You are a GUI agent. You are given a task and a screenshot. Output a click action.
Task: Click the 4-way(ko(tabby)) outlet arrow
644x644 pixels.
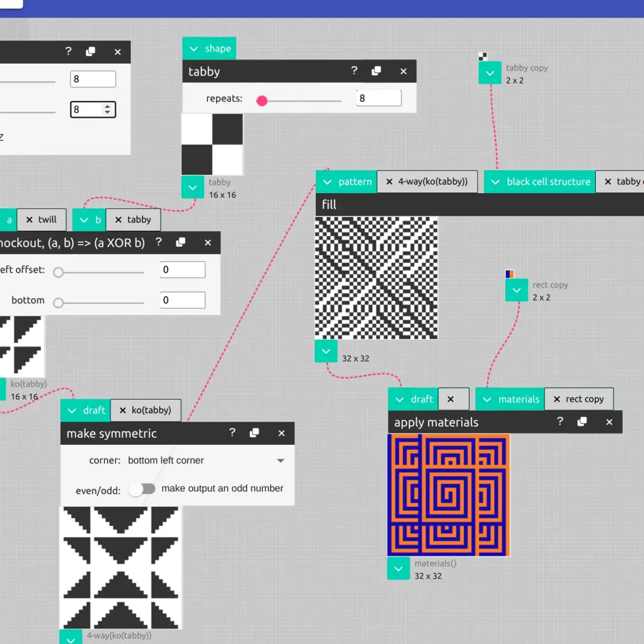[x=70, y=638]
